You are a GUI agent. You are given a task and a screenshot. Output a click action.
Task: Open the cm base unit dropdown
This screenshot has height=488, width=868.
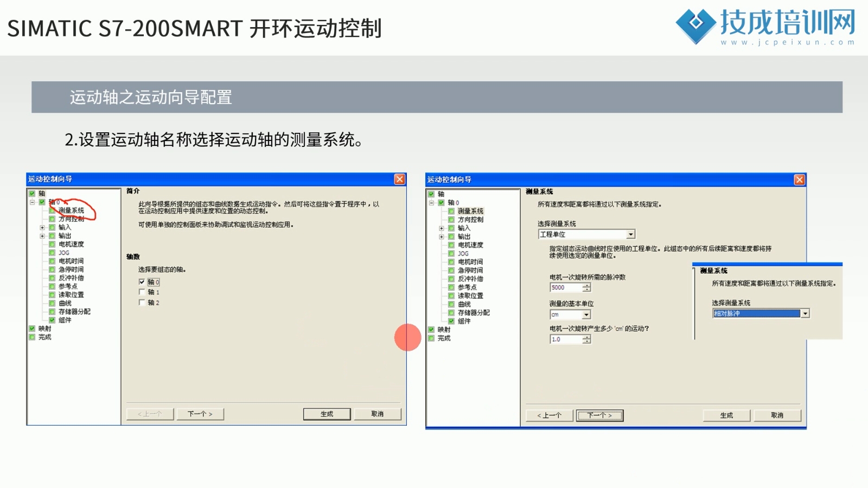tap(586, 314)
